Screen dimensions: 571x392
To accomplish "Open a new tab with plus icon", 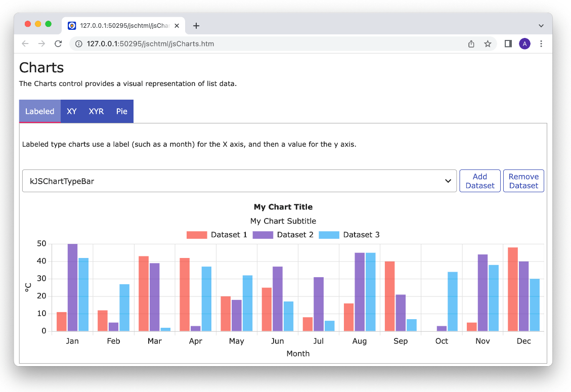I will [x=196, y=26].
